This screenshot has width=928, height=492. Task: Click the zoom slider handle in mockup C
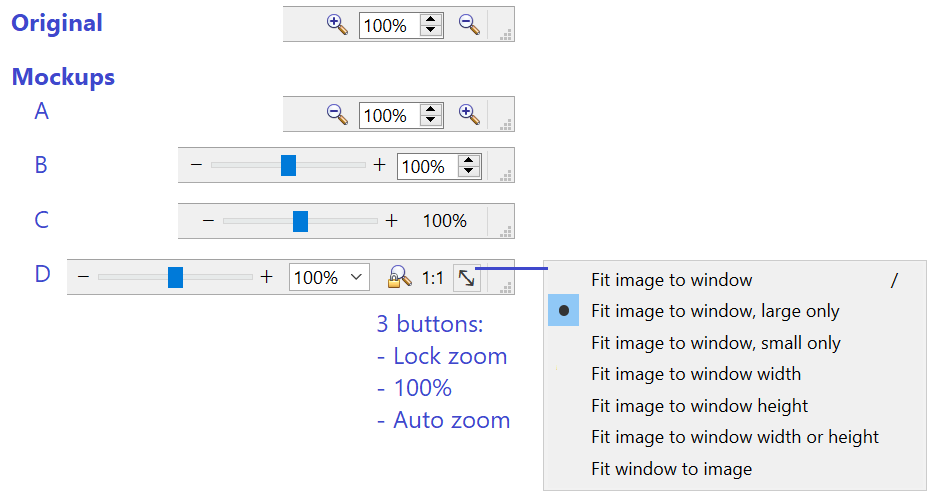(x=300, y=221)
